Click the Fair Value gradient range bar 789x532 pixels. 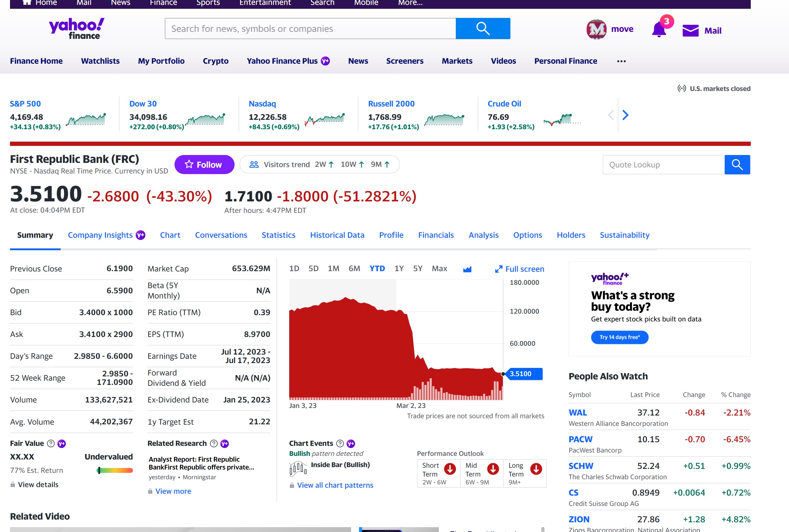(115, 470)
